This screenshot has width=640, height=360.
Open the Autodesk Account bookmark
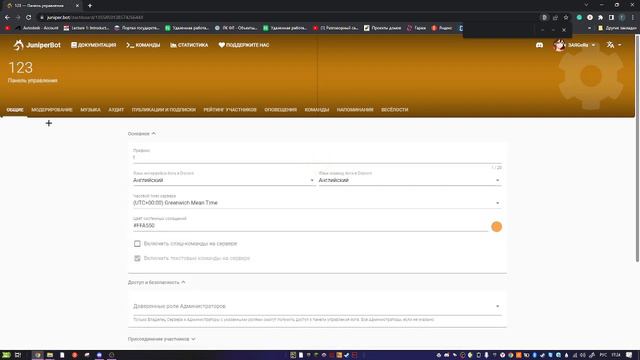pos(37,28)
